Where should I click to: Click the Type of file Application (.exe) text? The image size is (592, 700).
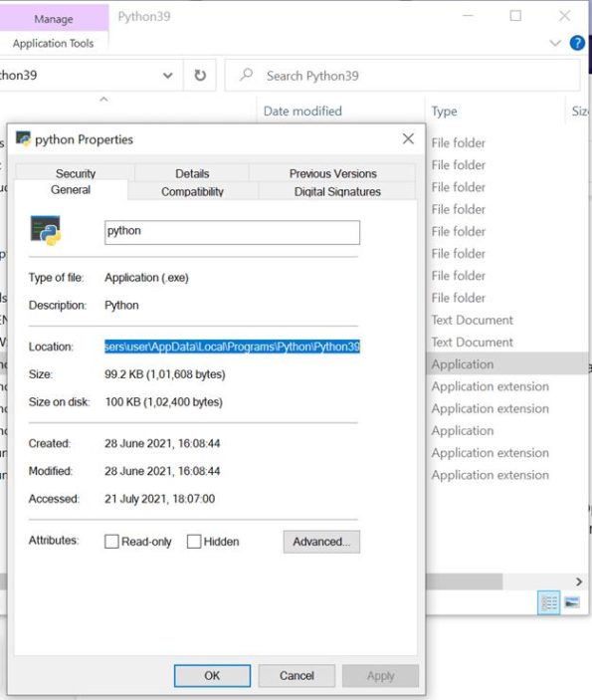coord(146,277)
